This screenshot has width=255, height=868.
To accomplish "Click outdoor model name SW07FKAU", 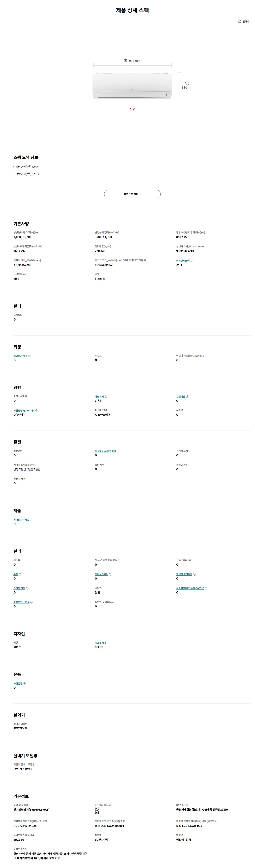I will pyautogui.click(x=21, y=728).
